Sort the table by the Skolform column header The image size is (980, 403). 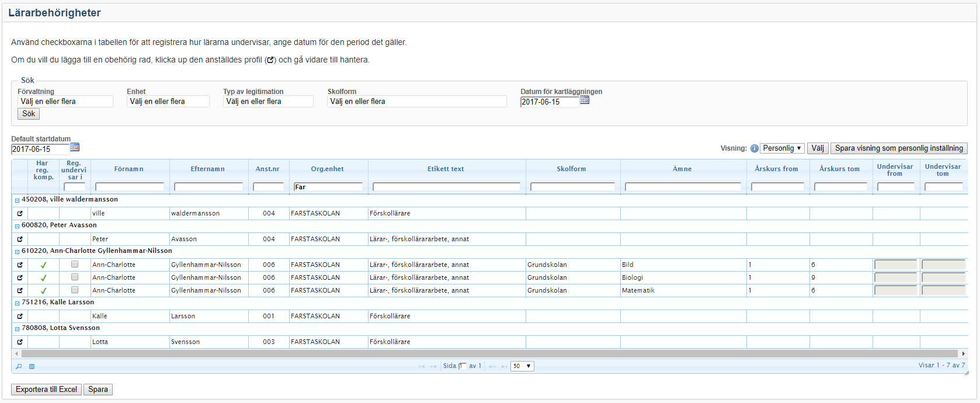[x=571, y=169]
